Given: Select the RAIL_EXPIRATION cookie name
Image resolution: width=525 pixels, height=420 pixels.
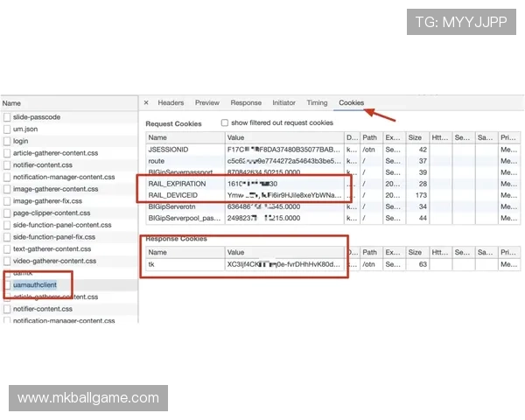Looking at the screenshot, I should tap(177, 184).
